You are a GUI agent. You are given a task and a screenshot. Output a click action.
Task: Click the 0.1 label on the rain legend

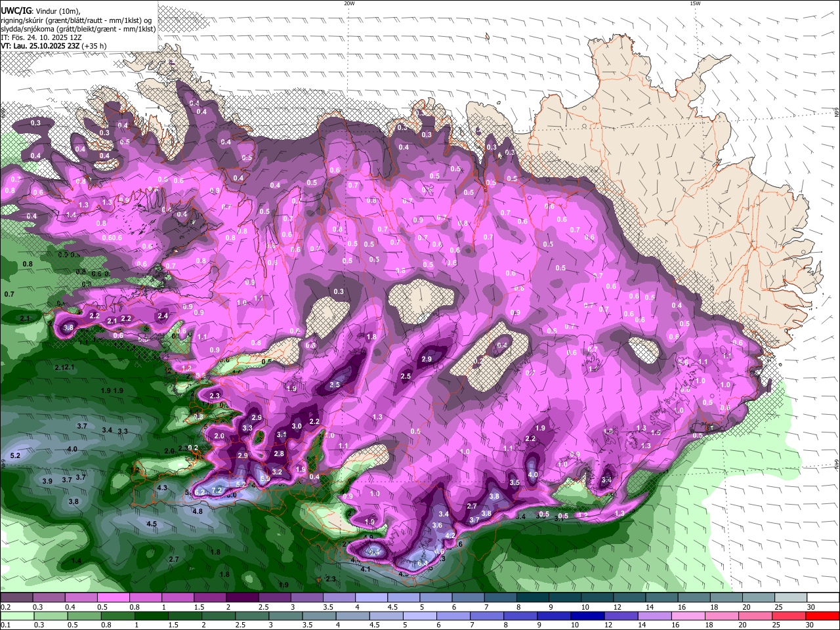tap(5, 625)
